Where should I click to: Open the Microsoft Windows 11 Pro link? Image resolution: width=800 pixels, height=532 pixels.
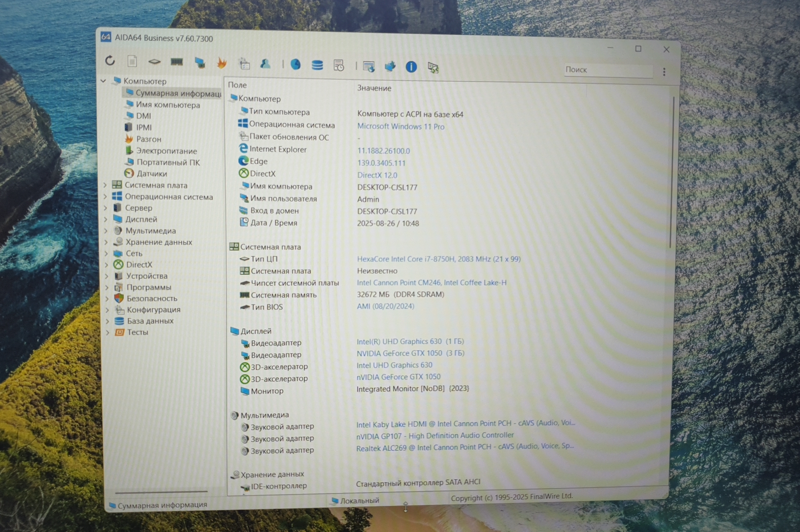tap(400, 127)
